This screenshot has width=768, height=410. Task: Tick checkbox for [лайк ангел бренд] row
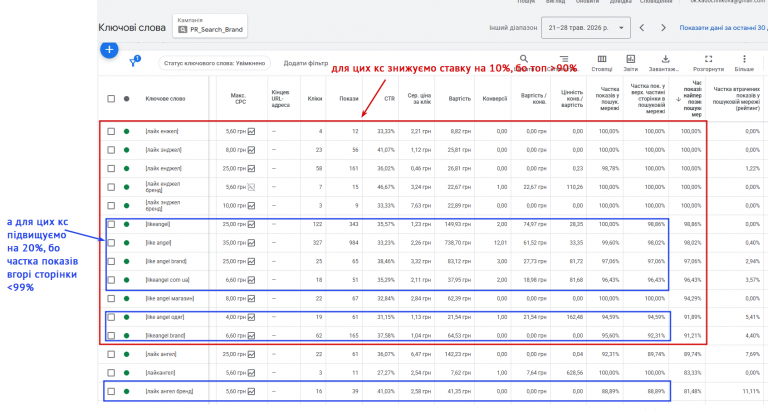[x=111, y=391]
